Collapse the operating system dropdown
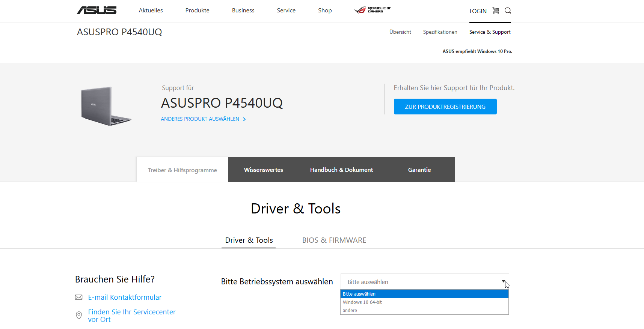644x329 pixels. tap(424, 282)
